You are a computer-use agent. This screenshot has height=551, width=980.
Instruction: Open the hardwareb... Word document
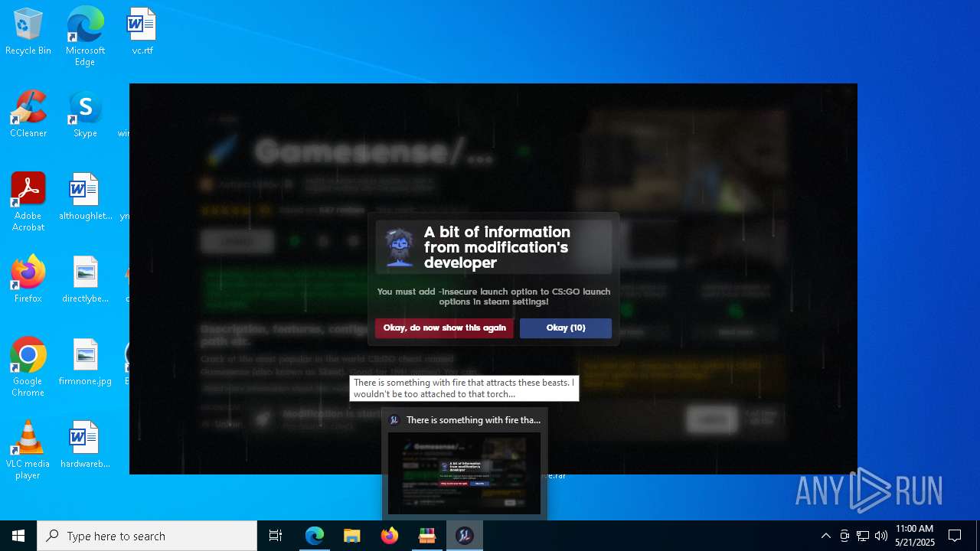pos(85,445)
